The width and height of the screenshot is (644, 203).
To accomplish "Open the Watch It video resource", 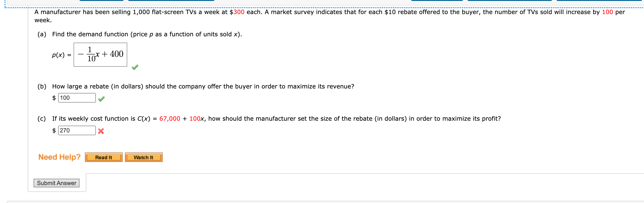I will click(x=144, y=157).
